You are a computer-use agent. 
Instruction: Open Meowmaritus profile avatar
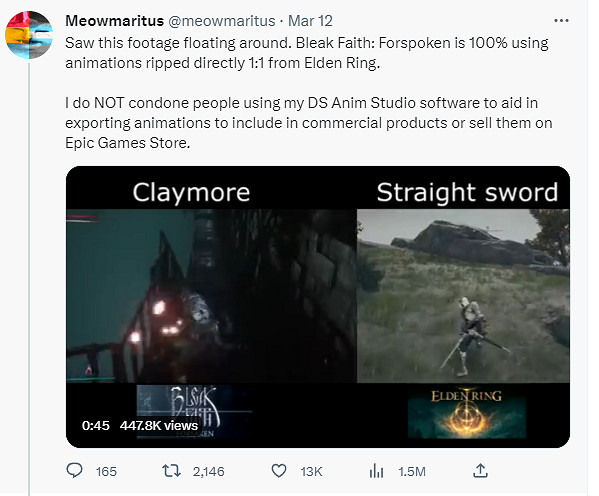pyautogui.click(x=29, y=35)
